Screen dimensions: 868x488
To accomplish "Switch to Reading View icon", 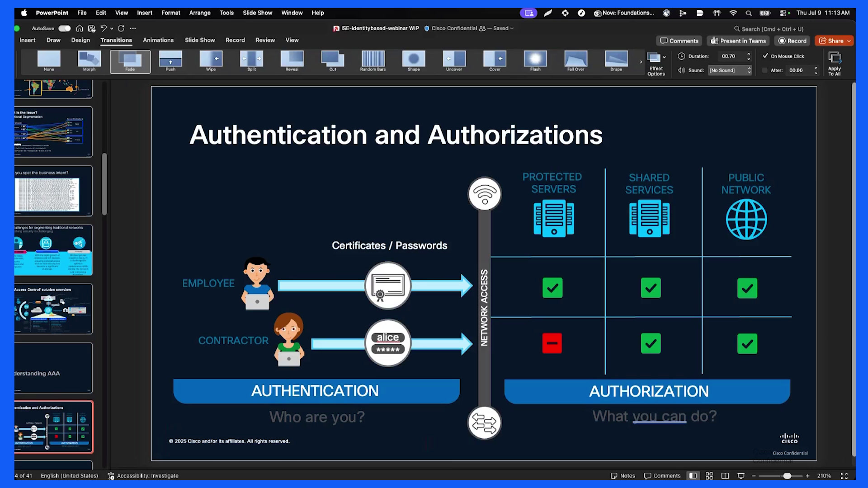I will [x=725, y=476].
